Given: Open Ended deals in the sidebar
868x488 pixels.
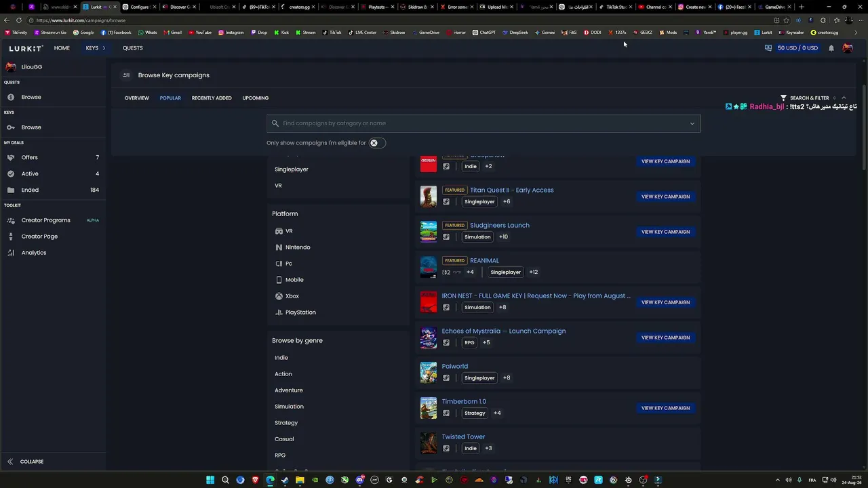Looking at the screenshot, I should [53, 190].
